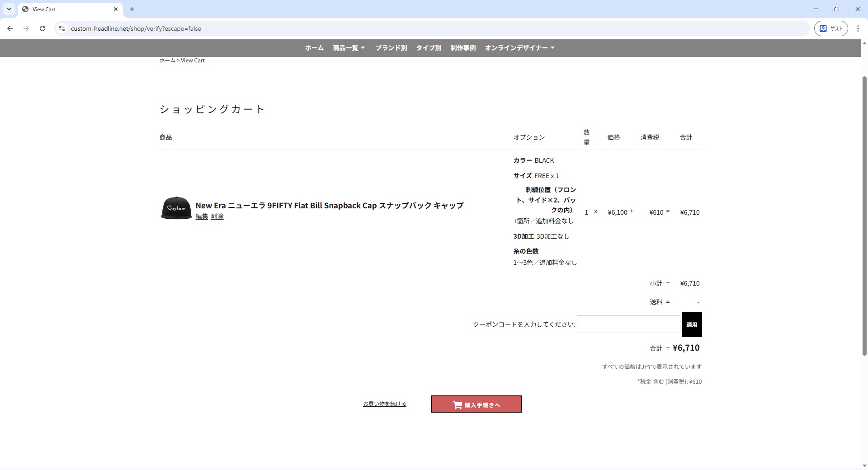
Task: Open the 制作事例 menu item
Action: (463, 48)
